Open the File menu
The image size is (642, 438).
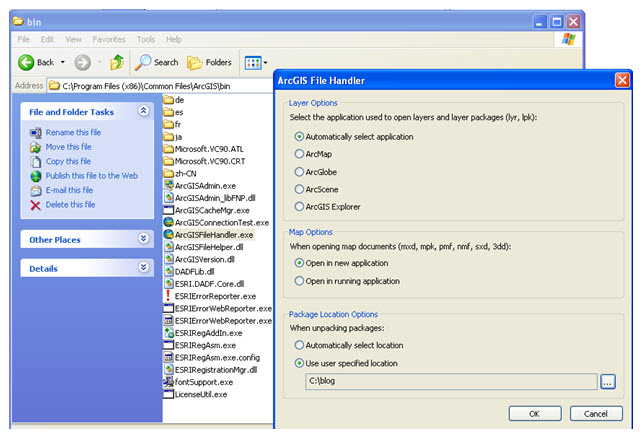click(23, 39)
